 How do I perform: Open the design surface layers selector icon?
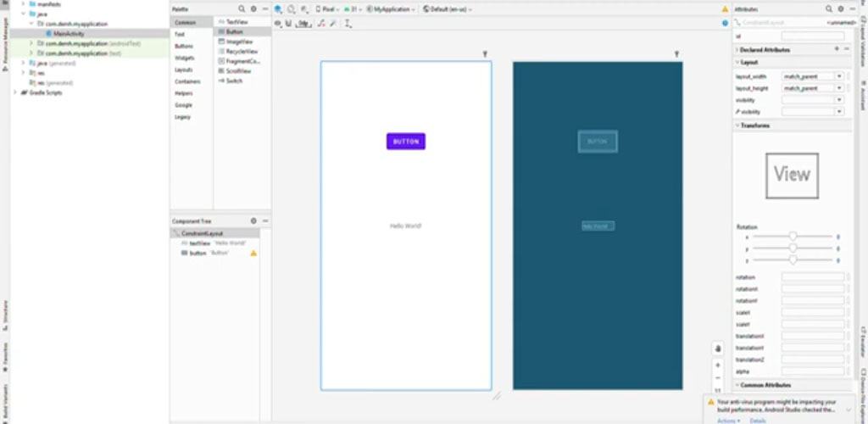pyautogui.click(x=278, y=9)
